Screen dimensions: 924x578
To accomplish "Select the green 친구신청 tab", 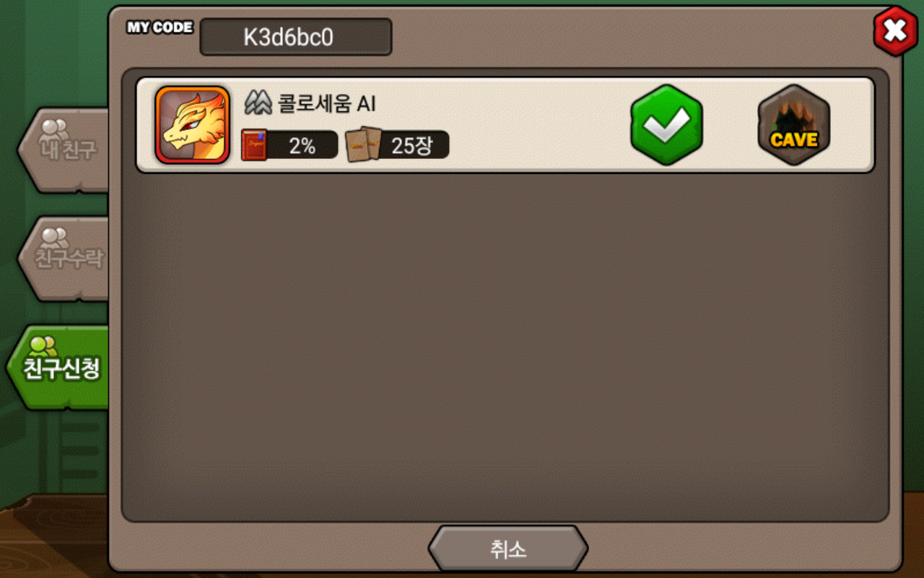I will pyautogui.click(x=59, y=368).
